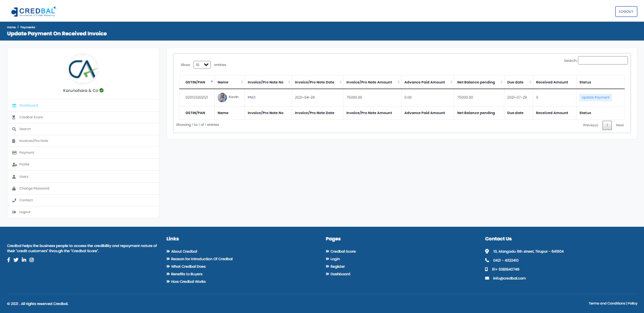Open the Instagram icon in footer
Image resolution: width=644 pixels, height=313 pixels.
pyautogui.click(x=32, y=260)
